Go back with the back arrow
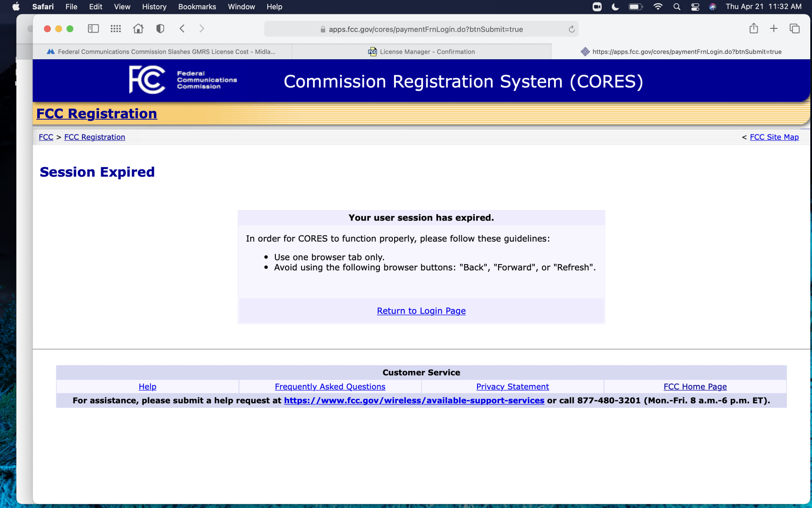This screenshot has width=812, height=508. point(182,29)
